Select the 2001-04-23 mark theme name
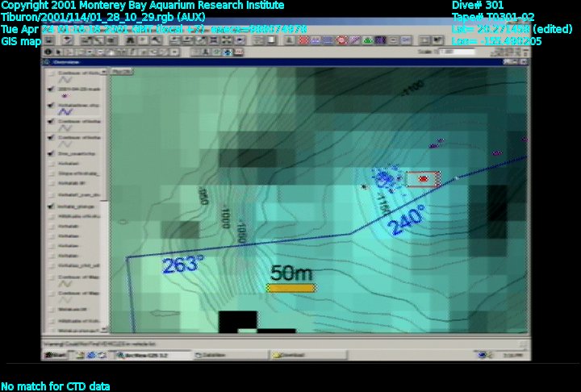Viewport: 581px width, 392px height. [79, 90]
